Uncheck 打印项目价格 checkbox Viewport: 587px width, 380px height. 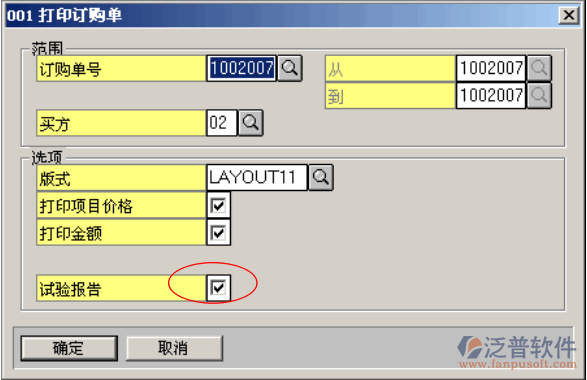(218, 205)
